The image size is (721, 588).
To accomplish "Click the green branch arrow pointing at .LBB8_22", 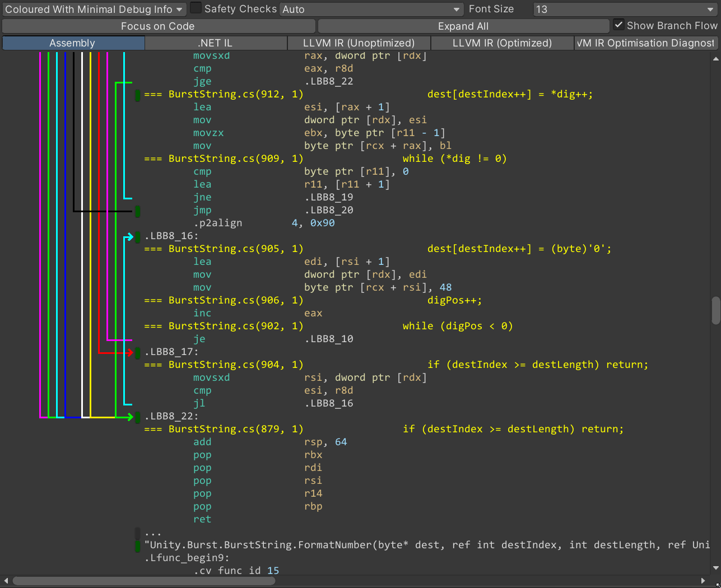I will pyautogui.click(x=129, y=417).
